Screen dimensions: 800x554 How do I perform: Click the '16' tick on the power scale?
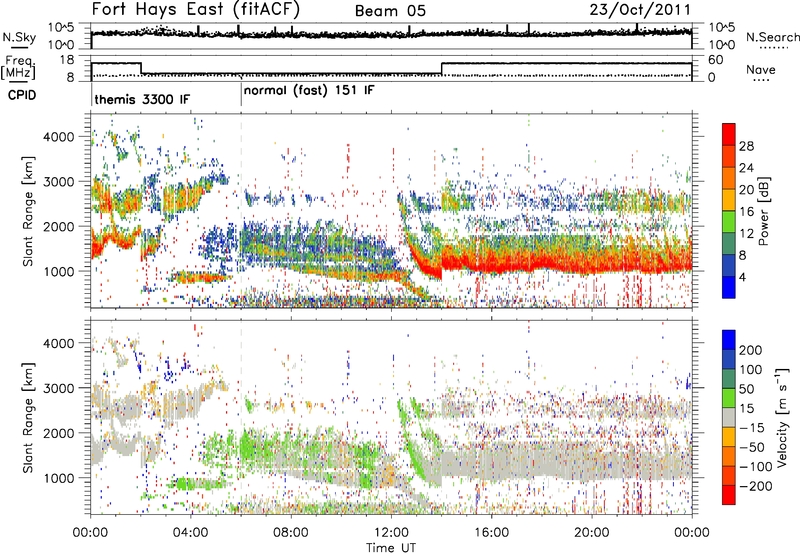click(746, 212)
